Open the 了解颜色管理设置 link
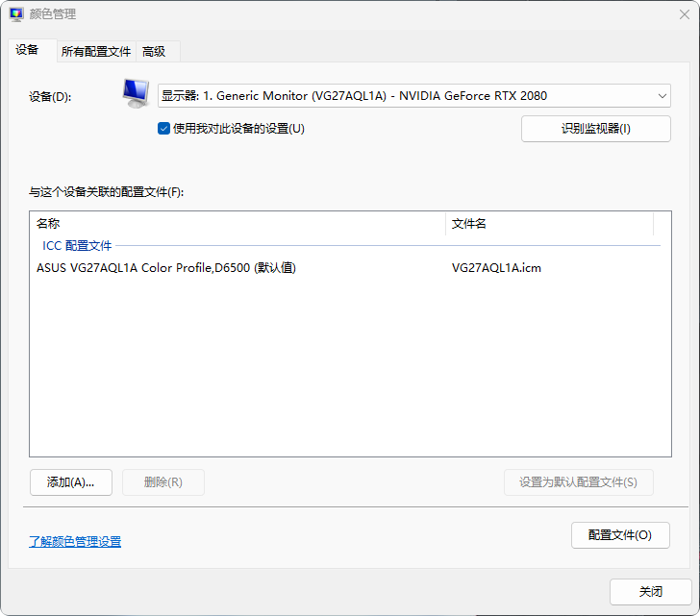The width and height of the screenshot is (700, 616). click(x=75, y=541)
